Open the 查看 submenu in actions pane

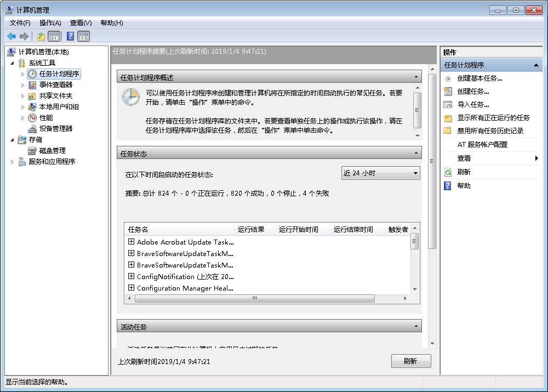point(492,158)
